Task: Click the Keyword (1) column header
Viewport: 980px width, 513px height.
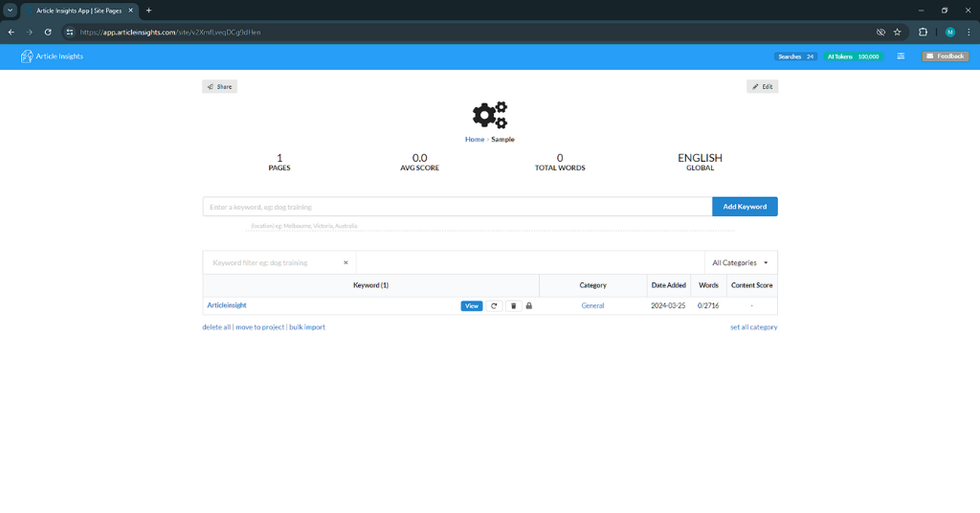Action: [x=370, y=285]
